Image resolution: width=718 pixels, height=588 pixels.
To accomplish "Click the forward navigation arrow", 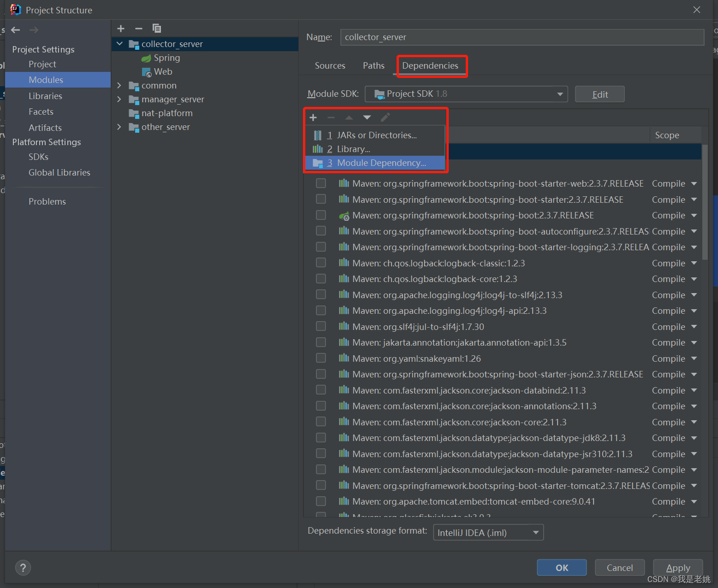I will pyautogui.click(x=34, y=30).
